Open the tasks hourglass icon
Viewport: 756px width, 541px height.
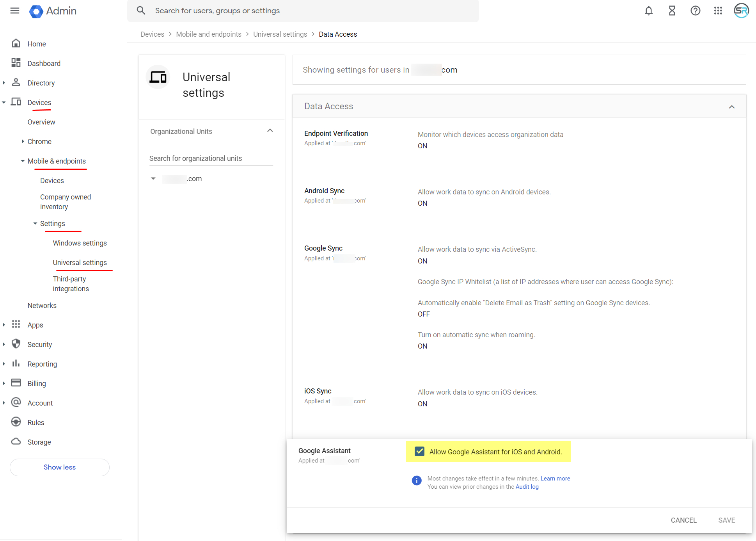click(x=672, y=11)
